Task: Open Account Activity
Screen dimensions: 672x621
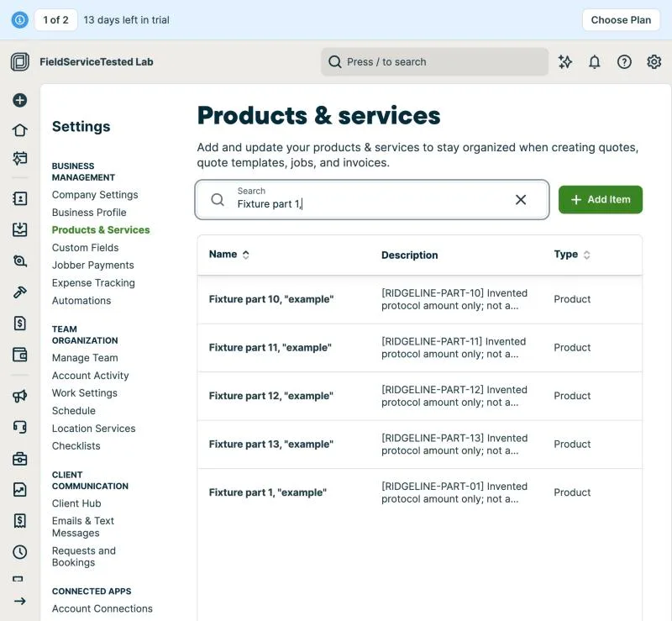Action: (x=91, y=376)
